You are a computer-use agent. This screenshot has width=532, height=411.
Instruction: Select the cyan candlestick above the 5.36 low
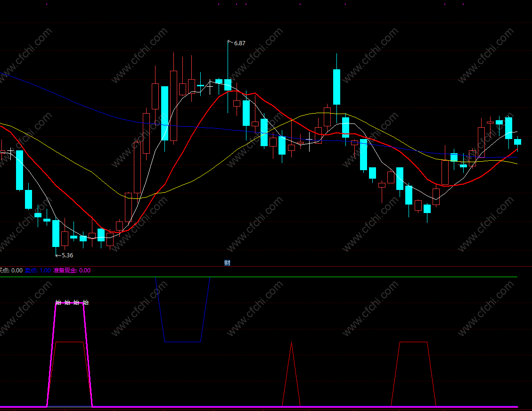pos(56,233)
